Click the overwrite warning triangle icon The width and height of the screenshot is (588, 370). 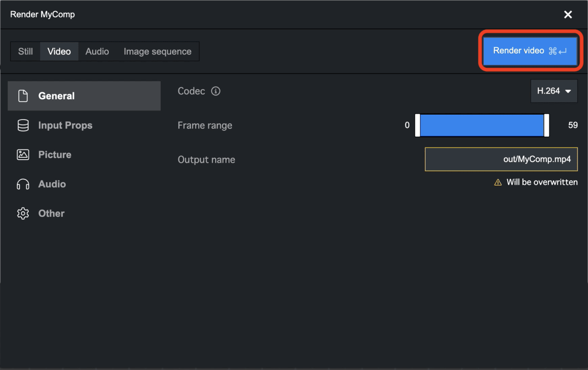(498, 182)
